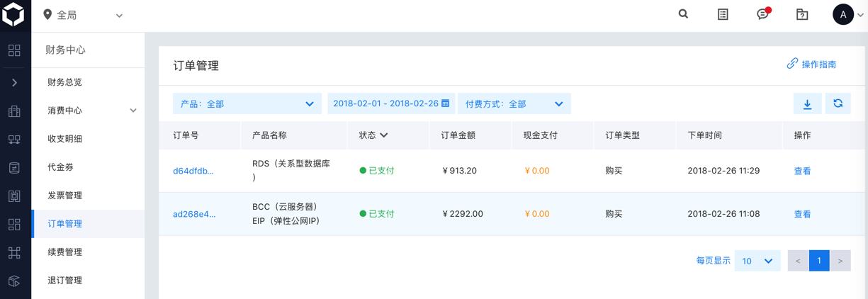Refresh the order list

point(838,104)
